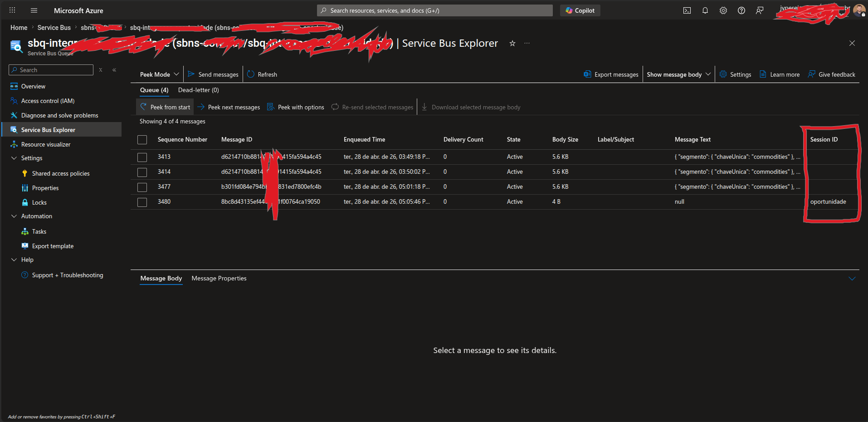
Task: Collapse the message details panel chevron
Action: point(852,279)
